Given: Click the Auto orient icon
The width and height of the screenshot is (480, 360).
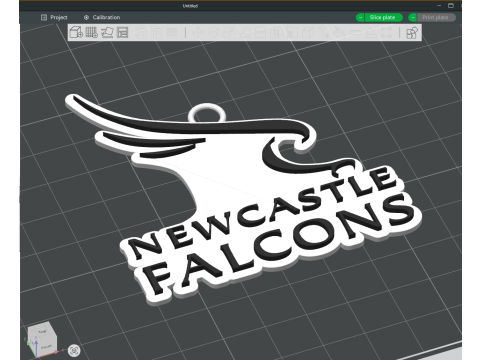Looking at the screenshot, I should 107,32.
